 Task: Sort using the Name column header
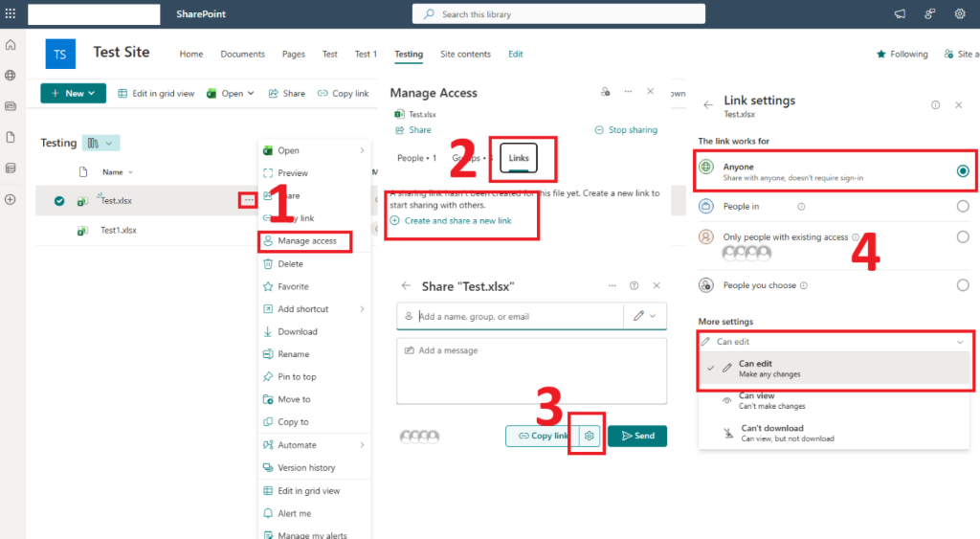(118, 172)
